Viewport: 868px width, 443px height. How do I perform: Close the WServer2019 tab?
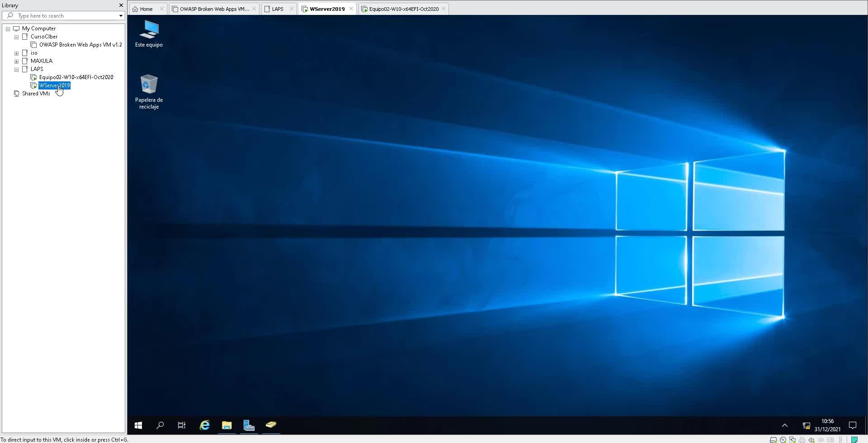point(351,9)
